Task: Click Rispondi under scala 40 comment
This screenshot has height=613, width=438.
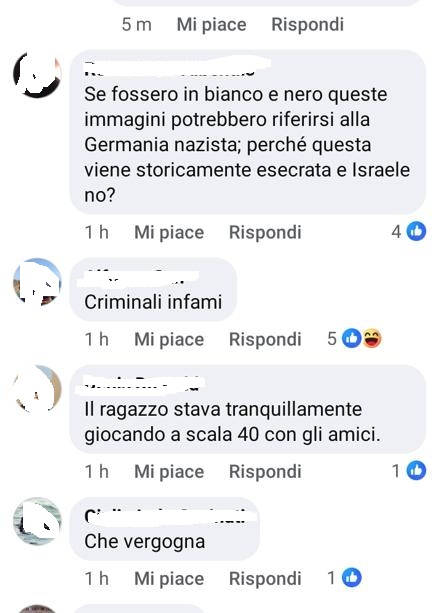Action: coord(265,471)
